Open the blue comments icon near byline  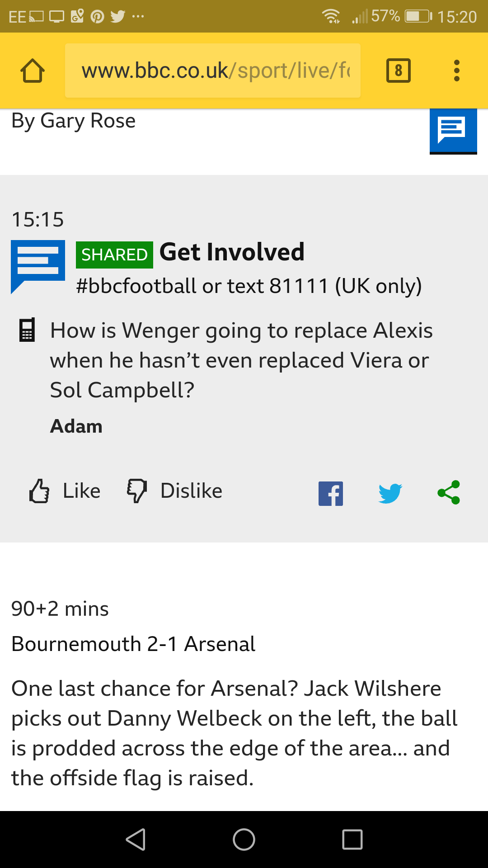coord(453,130)
